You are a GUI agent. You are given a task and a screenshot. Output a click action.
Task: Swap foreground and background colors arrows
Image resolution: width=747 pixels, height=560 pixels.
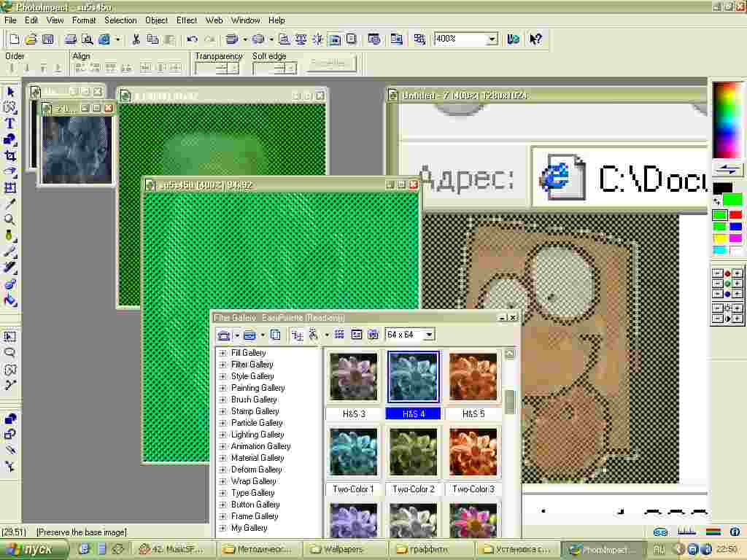727,169
